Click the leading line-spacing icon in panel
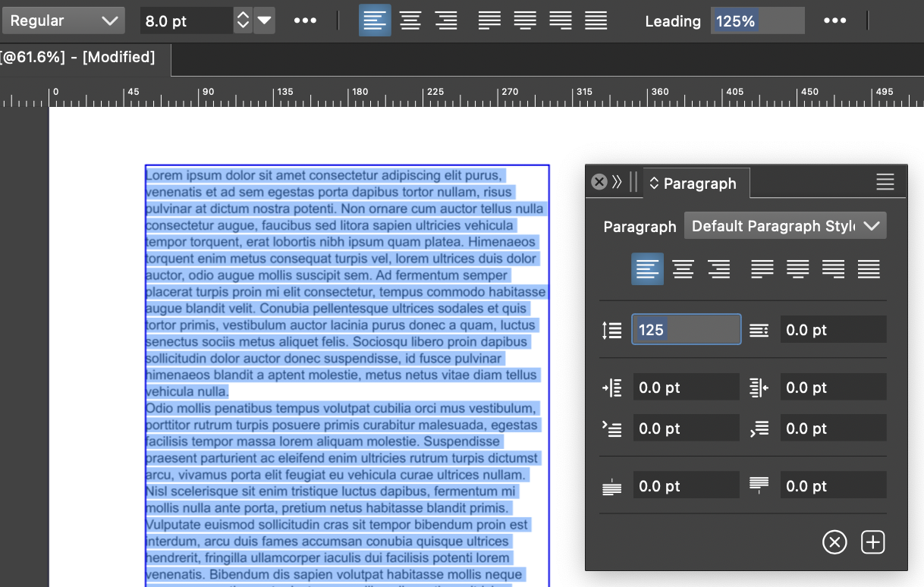The width and height of the screenshot is (924, 587). (612, 330)
